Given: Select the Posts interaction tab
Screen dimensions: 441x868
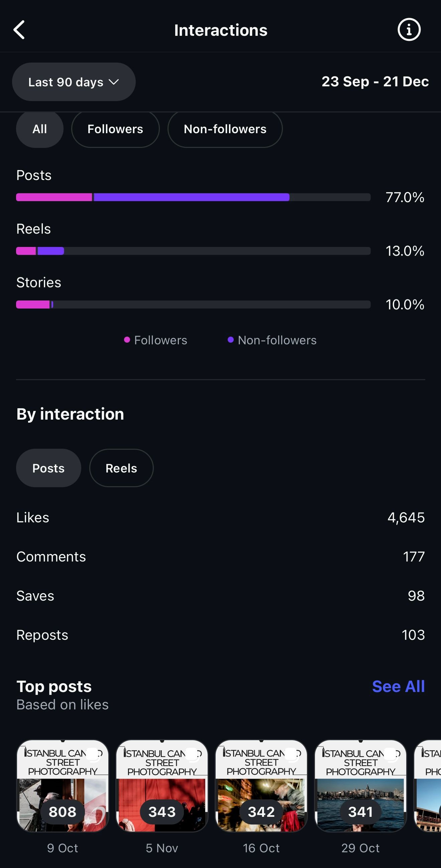Looking at the screenshot, I should tap(48, 468).
